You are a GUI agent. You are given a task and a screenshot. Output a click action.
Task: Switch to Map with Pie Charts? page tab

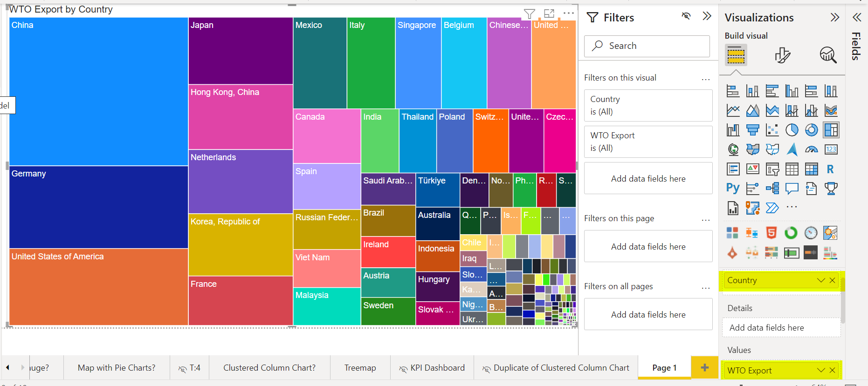point(117,368)
